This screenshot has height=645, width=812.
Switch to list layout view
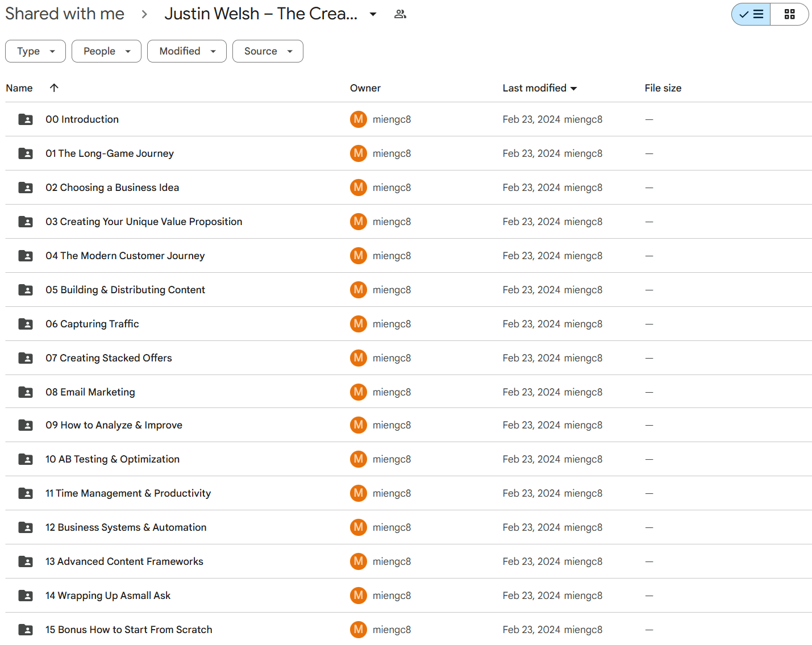pos(751,14)
